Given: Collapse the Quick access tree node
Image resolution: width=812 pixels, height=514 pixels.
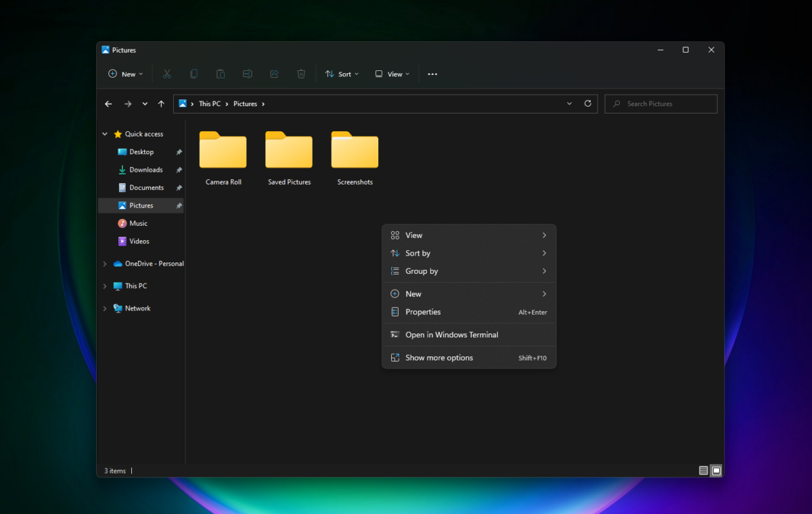Looking at the screenshot, I should (x=105, y=134).
